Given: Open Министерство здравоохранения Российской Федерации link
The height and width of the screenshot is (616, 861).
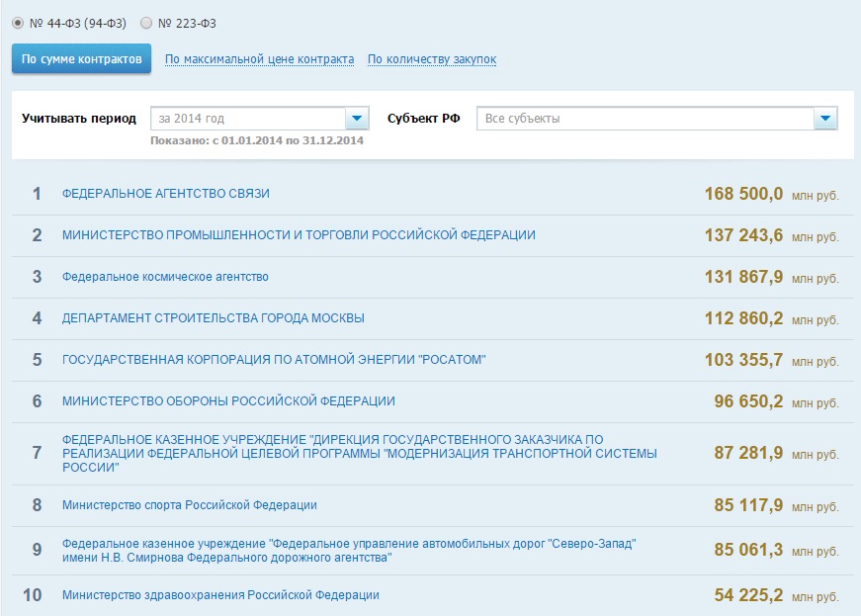Looking at the screenshot, I should pos(220,595).
